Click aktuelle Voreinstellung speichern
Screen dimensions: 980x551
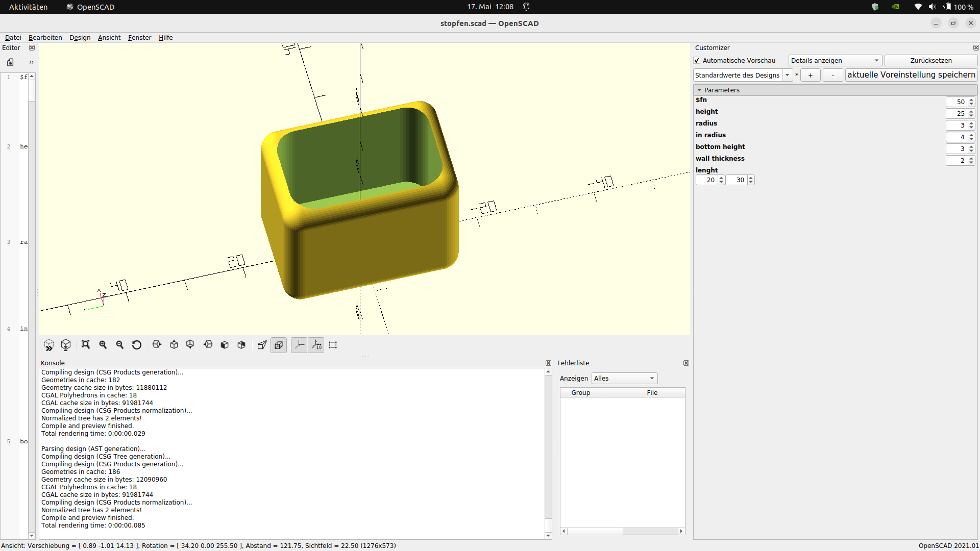911,75
